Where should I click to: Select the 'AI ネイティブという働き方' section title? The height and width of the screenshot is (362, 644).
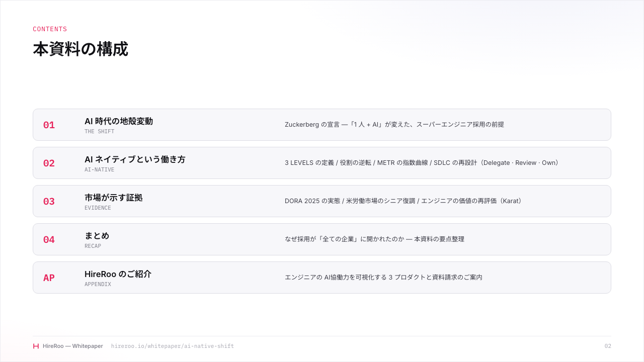tap(135, 159)
